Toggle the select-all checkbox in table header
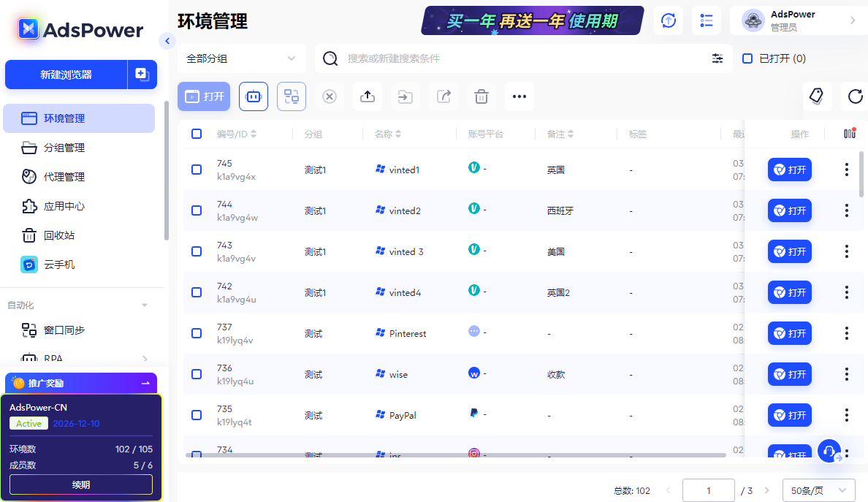The width and height of the screenshot is (868, 502). [196, 134]
